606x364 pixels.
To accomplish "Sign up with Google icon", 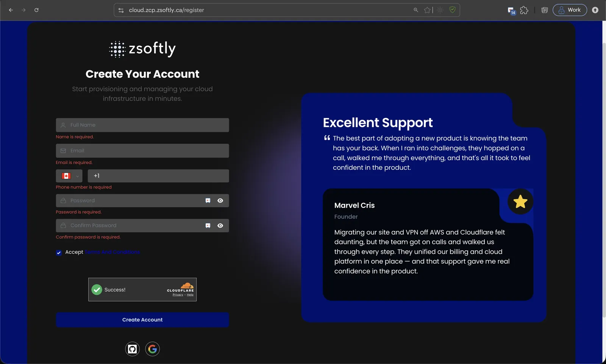I will (153, 349).
